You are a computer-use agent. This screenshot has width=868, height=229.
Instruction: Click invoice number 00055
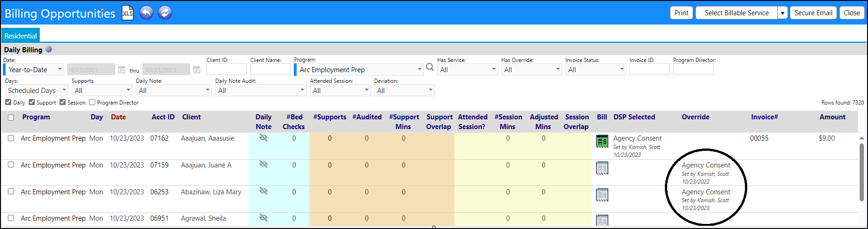pyautogui.click(x=759, y=138)
